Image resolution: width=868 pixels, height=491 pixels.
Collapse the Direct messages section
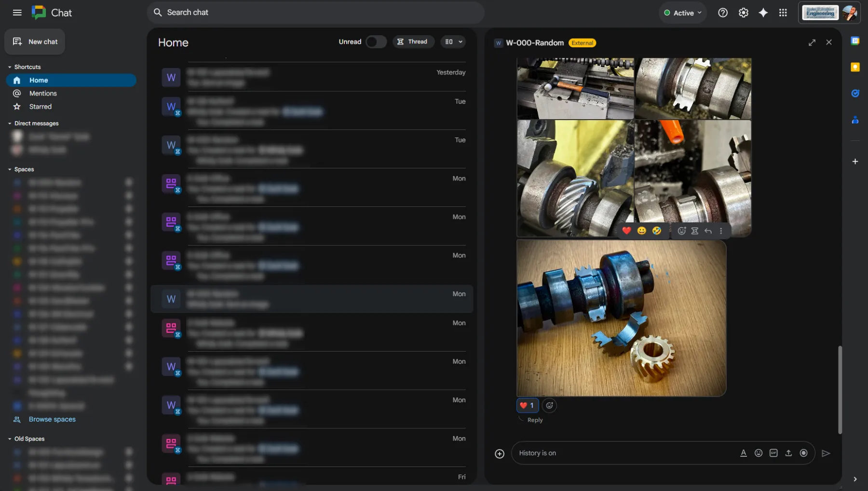[x=10, y=123]
